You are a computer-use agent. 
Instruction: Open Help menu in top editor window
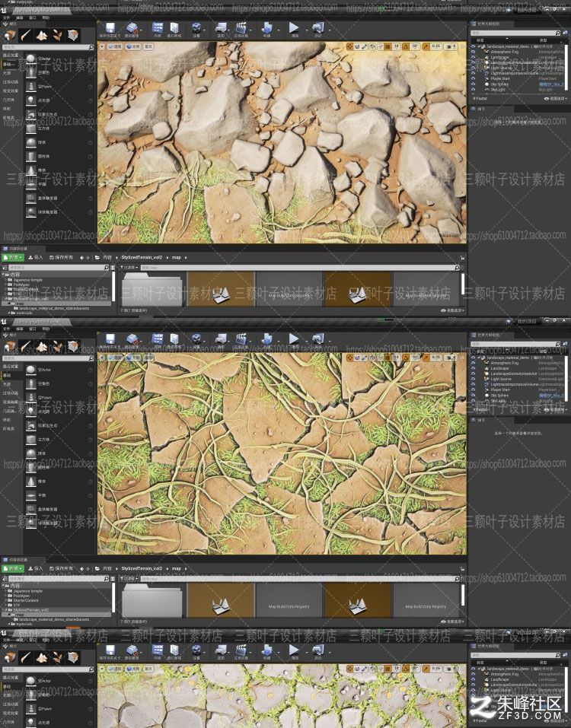point(46,17)
